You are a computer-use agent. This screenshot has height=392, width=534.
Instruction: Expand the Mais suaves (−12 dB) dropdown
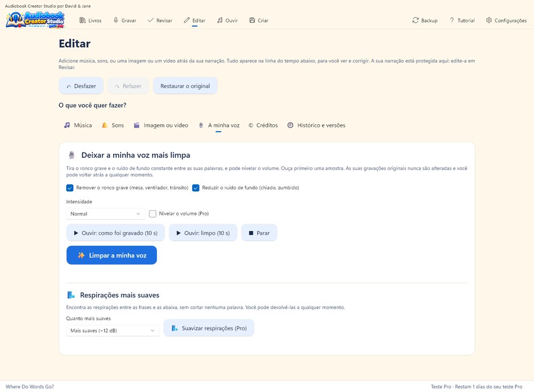[x=113, y=331]
